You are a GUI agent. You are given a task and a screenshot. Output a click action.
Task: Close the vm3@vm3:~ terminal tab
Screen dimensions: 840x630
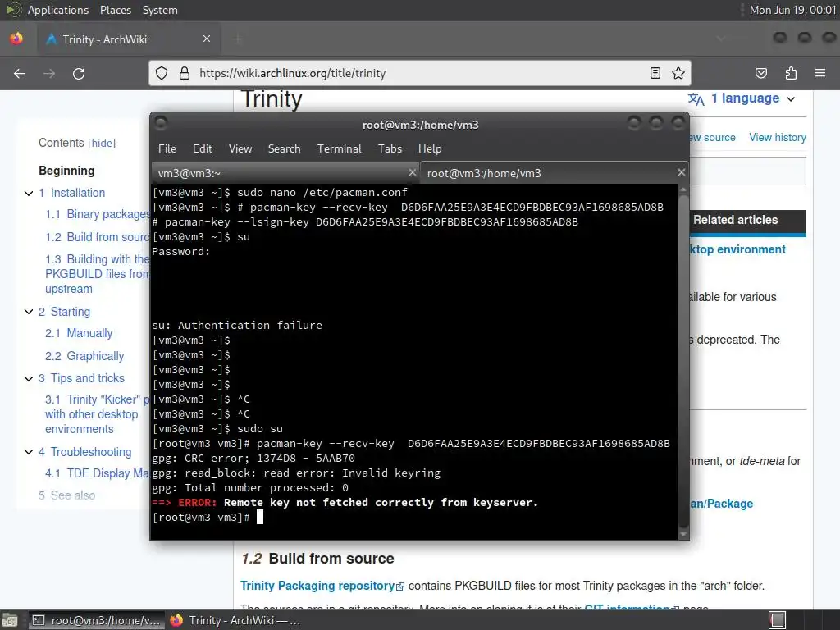click(412, 172)
